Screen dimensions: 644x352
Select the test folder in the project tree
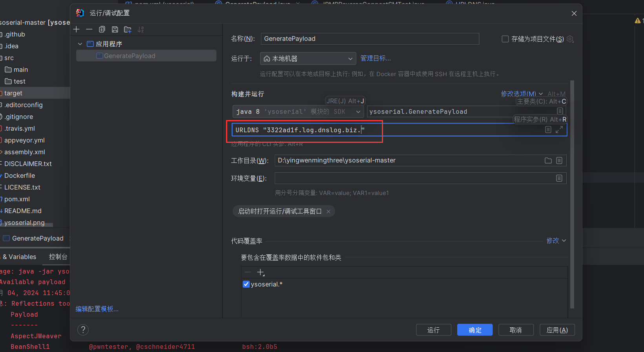click(x=19, y=81)
